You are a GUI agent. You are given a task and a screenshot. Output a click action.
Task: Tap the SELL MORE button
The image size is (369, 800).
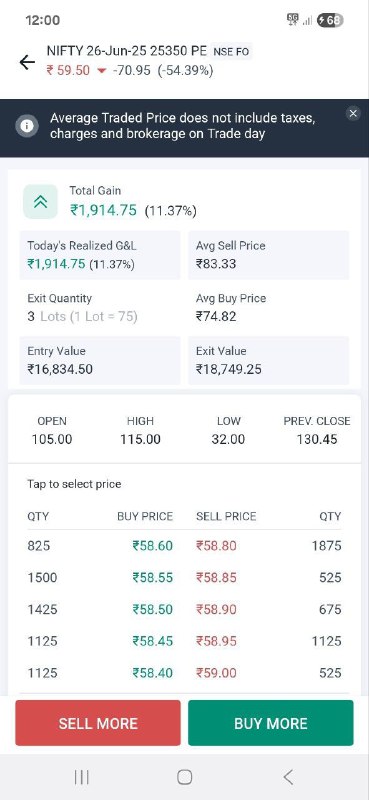[x=98, y=723]
